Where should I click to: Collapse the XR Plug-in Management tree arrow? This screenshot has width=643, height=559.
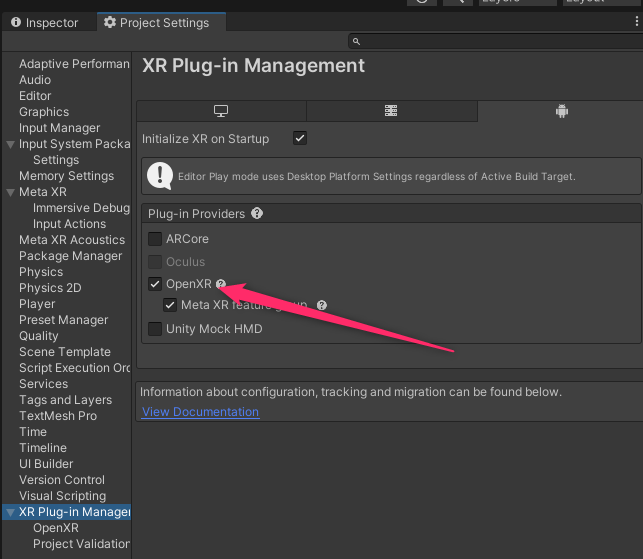click(11, 512)
